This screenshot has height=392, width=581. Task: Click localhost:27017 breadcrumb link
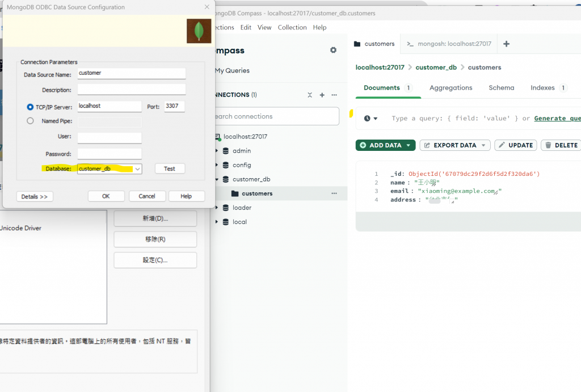point(380,68)
